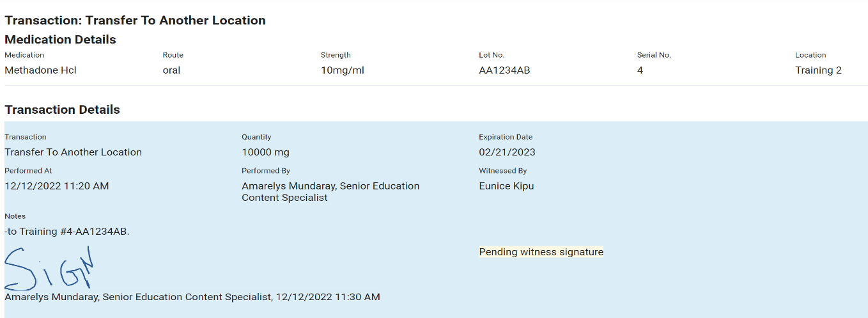Select the 10mg/ml strength value
Viewport: 868px width, 318px height.
point(342,70)
